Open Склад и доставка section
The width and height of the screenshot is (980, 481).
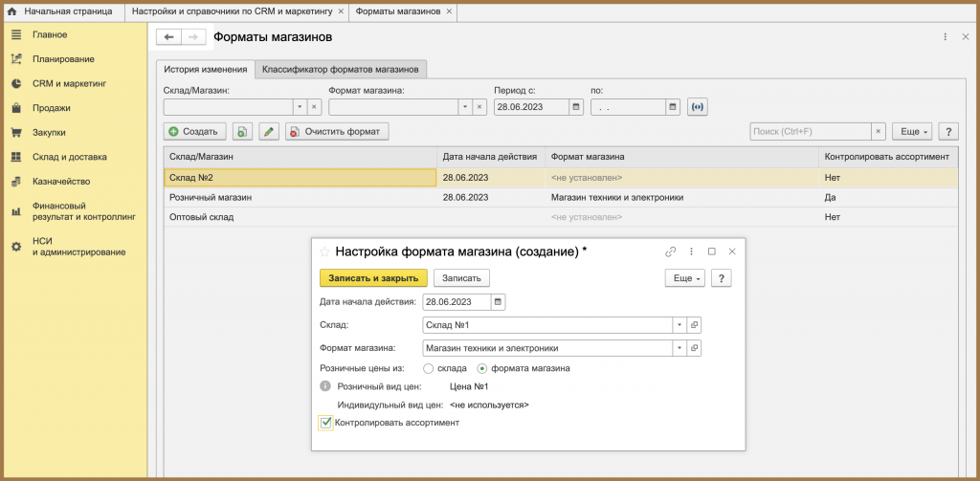(69, 157)
